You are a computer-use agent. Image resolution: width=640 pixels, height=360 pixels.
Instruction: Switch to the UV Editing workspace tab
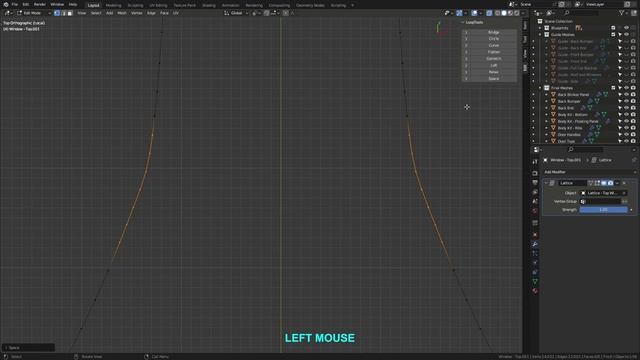[x=158, y=5]
